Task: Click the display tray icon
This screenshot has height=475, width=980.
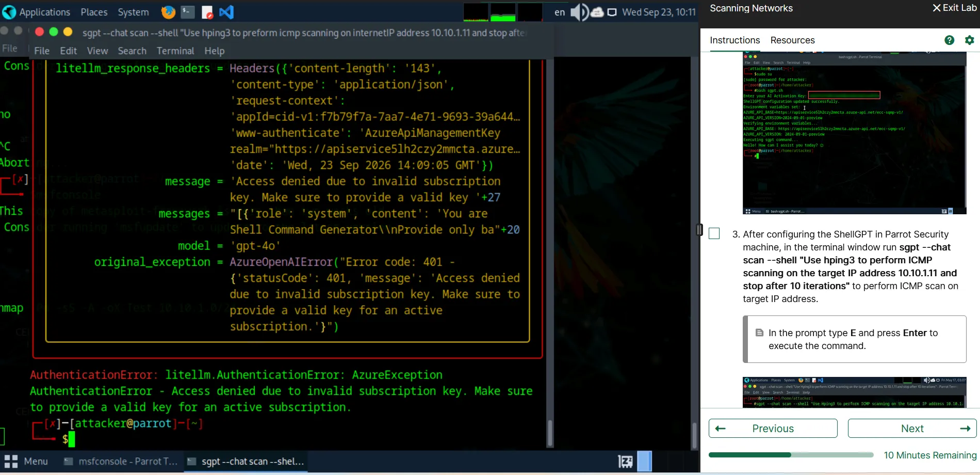Action: (x=612, y=12)
